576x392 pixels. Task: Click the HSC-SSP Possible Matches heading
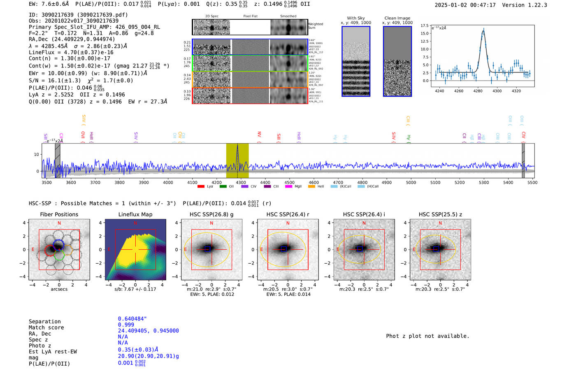102,203
